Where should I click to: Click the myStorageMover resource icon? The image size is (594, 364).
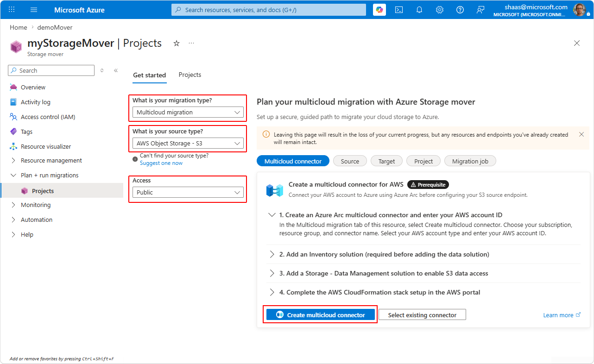[16, 47]
